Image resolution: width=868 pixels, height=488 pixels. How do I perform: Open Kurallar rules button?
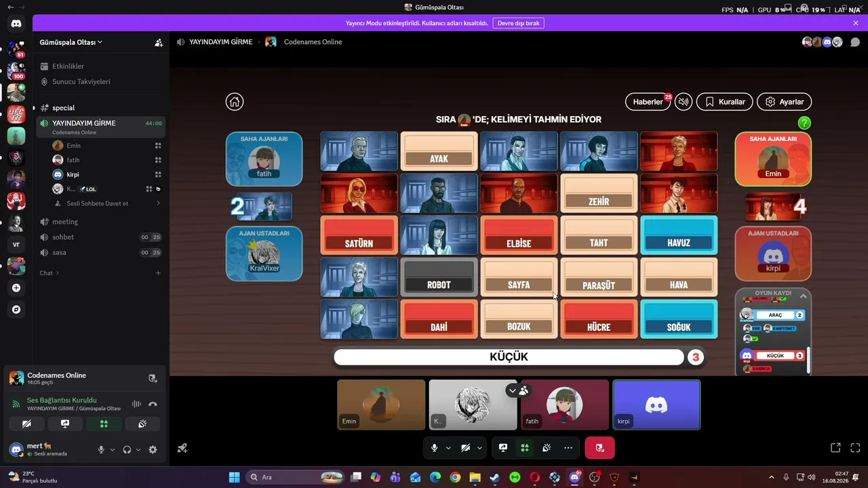pos(724,102)
